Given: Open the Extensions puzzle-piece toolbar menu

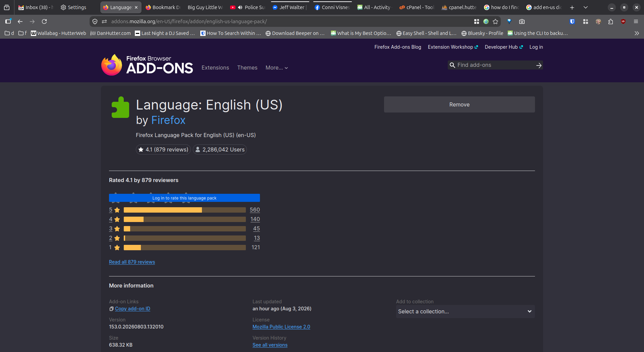Looking at the screenshot, I should point(610,21).
